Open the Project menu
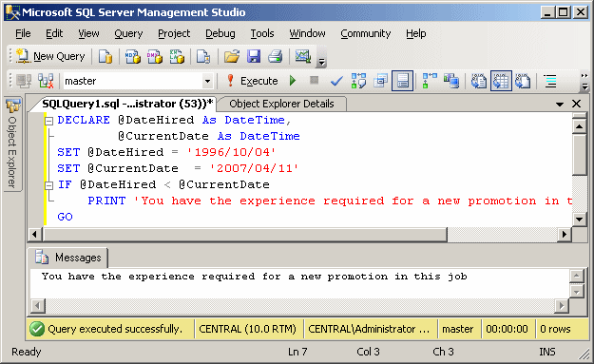Image resolution: width=594 pixels, height=364 pixels. (174, 33)
